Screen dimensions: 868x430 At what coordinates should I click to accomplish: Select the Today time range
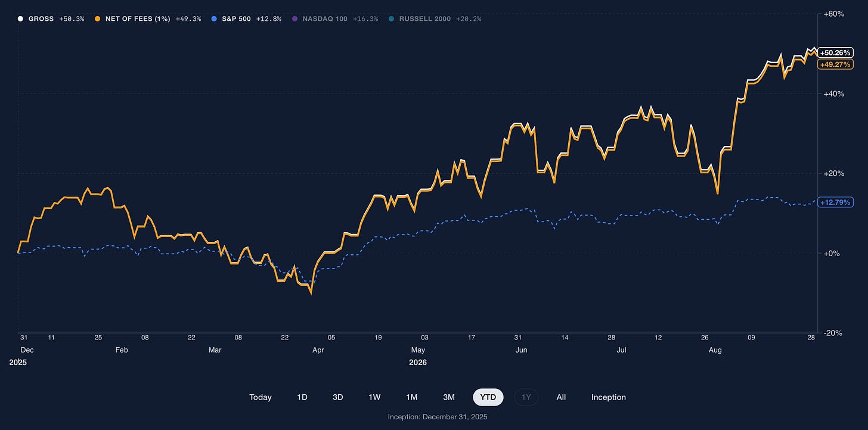pyautogui.click(x=261, y=397)
